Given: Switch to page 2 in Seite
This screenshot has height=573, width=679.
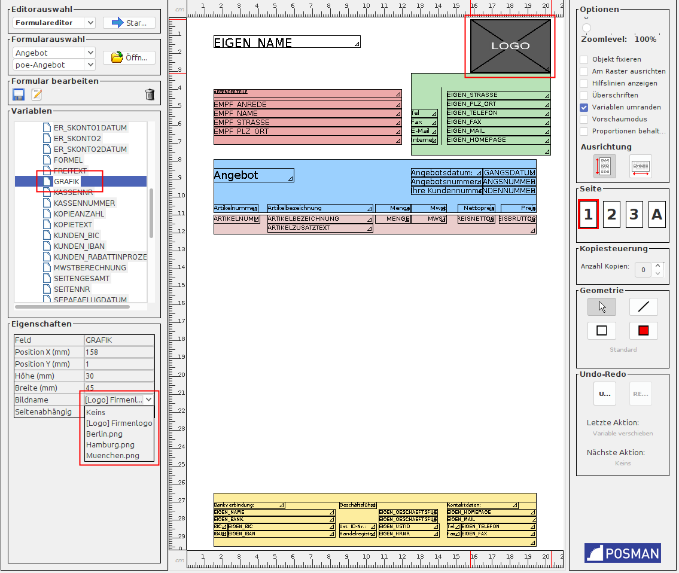Looking at the screenshot, I should 612,214.
